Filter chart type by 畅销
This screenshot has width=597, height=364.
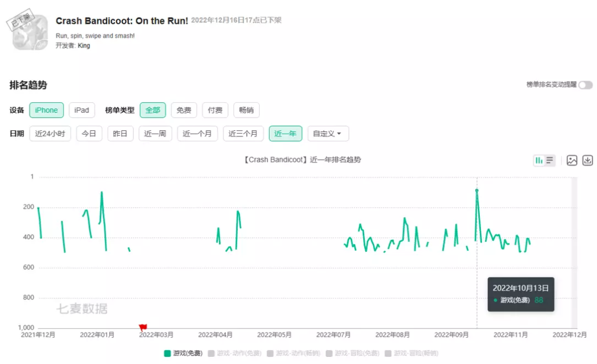click(x=246, y=110)
